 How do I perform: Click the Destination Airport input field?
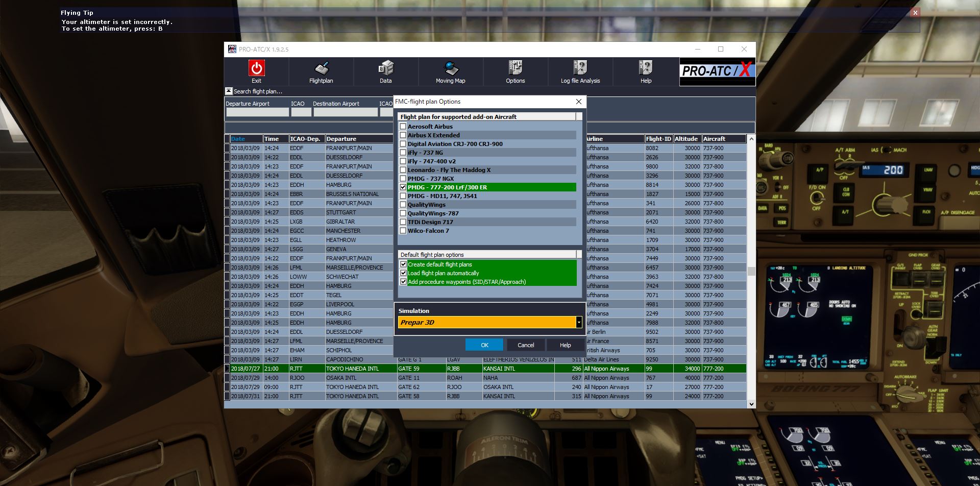coord(346,112)
